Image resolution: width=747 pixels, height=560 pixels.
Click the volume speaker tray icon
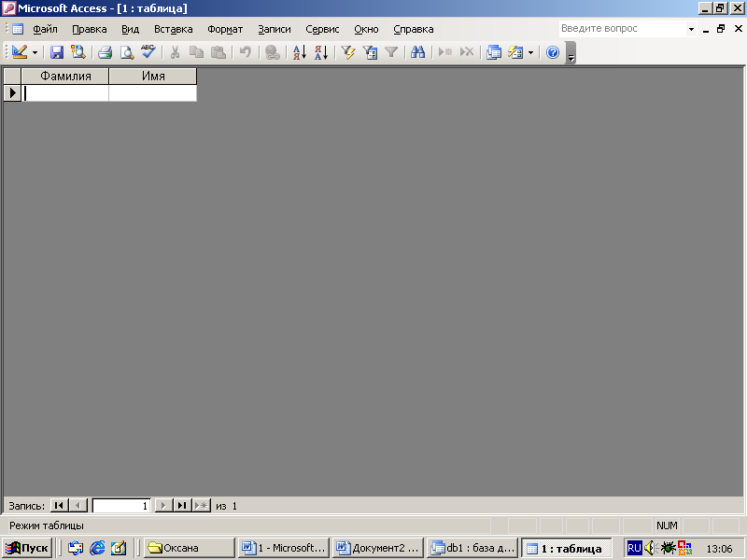(650, 548)
